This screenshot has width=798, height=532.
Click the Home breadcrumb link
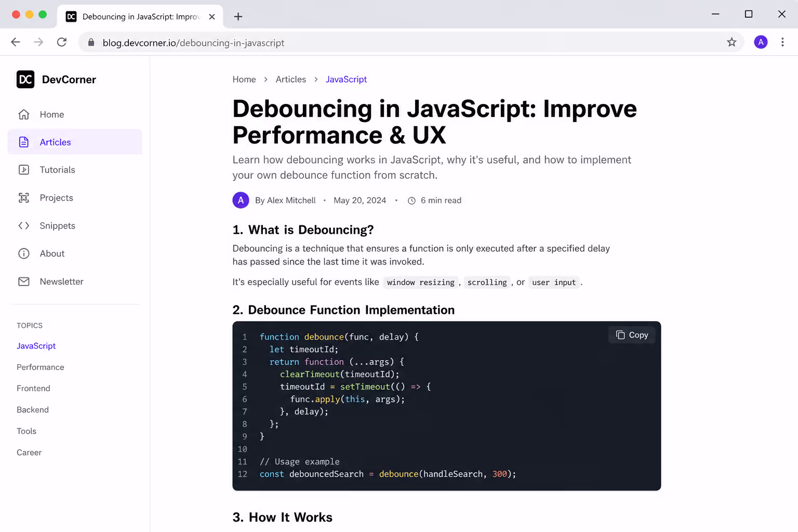(244, 79)
